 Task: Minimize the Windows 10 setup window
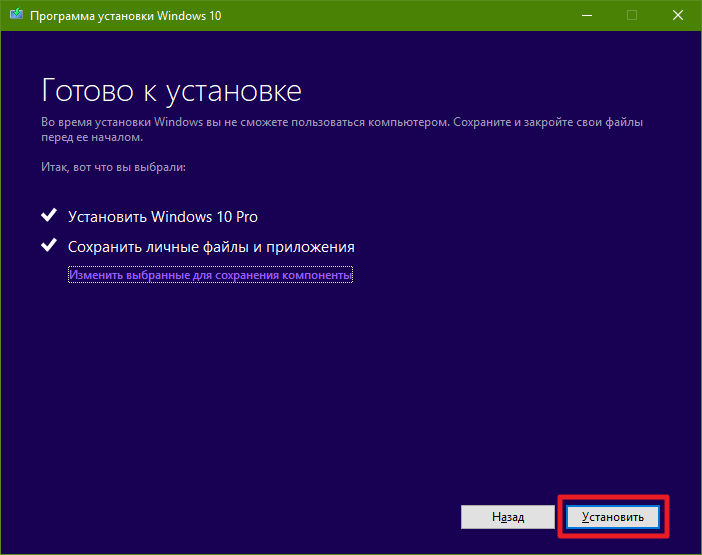point(587,16)
